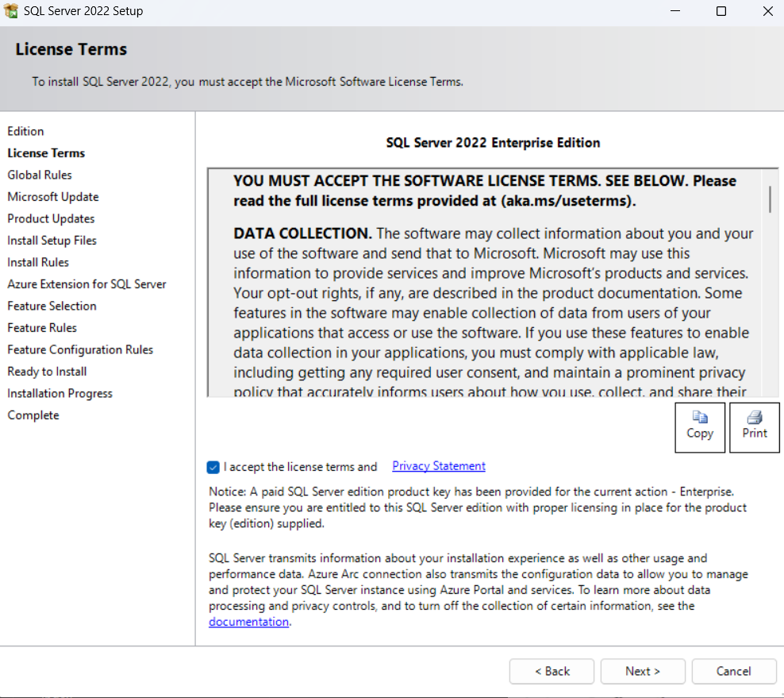Click the SQL Server Setup title bar icon

11,12
